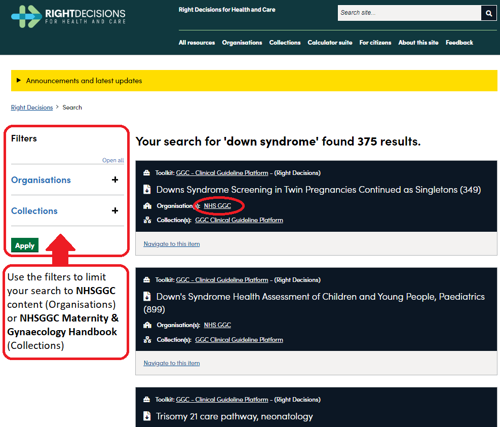
Task: Click the Search breadcrumb text
Action: [x=72, y=108]
